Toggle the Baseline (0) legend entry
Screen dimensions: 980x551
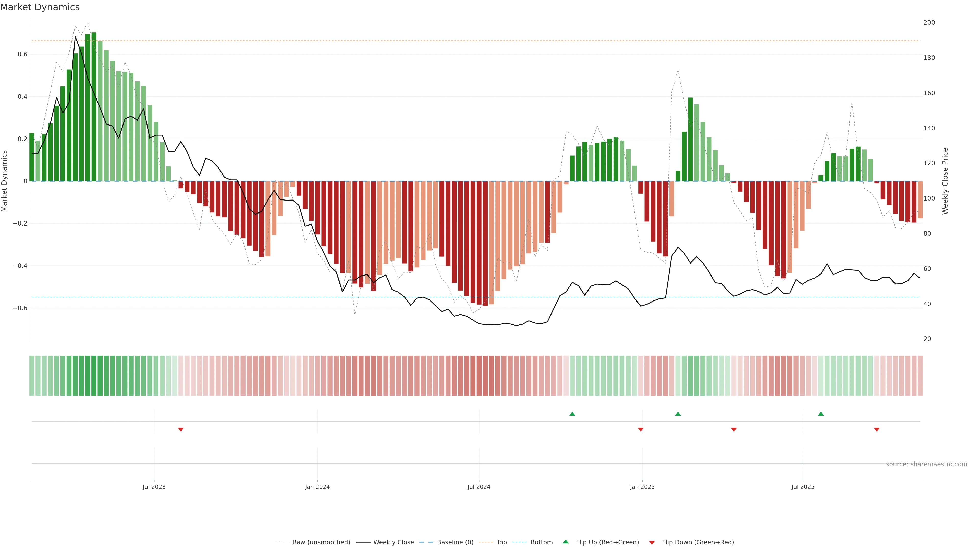455,542
